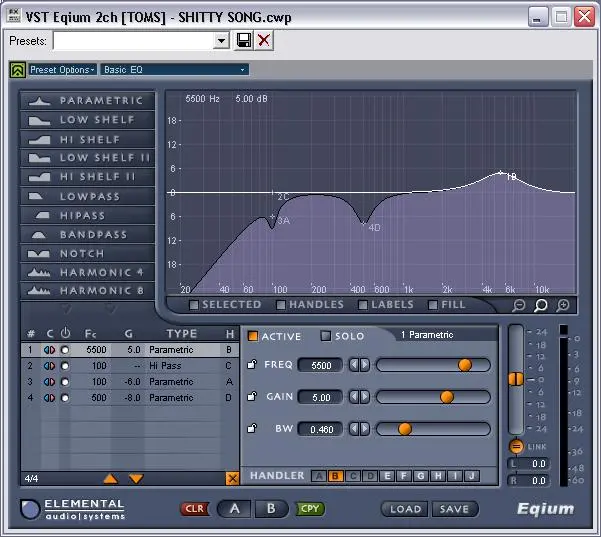Click the GAIN lock icon
Viewport: 601px width, 537px height.
point(252,396)
